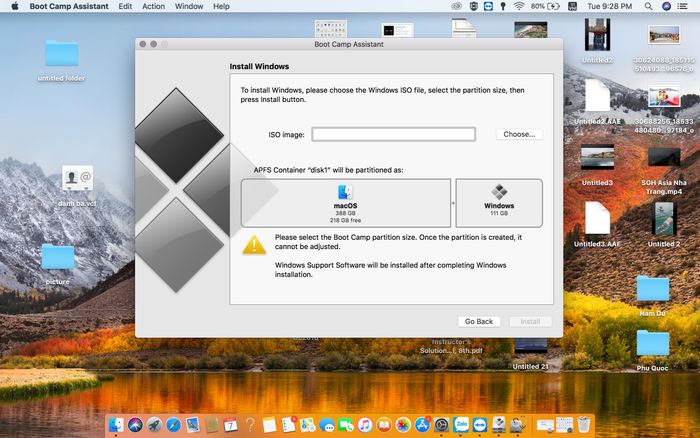Open the Edit menu
This screenshot has width=700, height=438.
pos(125,6)
